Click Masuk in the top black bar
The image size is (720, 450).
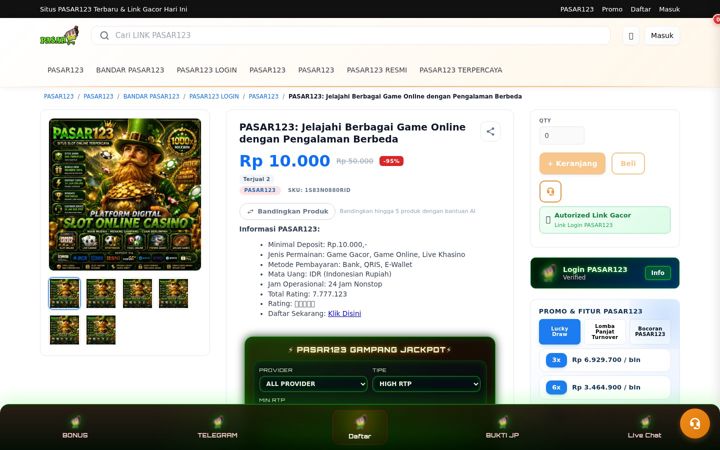point(669,9)
